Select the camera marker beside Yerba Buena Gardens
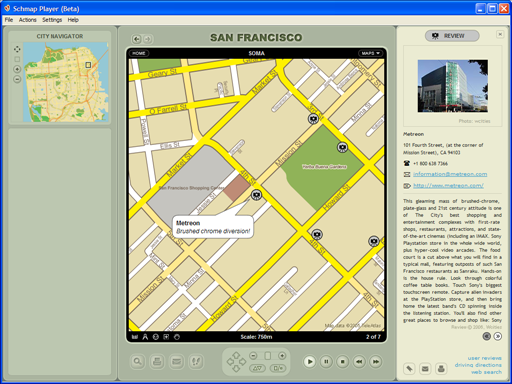This screenshot has width=512, height=384. click(342, 147)
